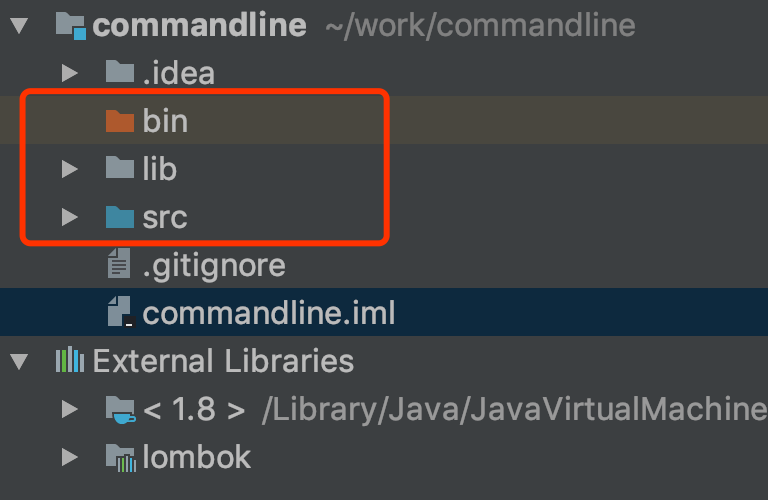
Task: Select the bin folder name
Action: click(165, 121)
